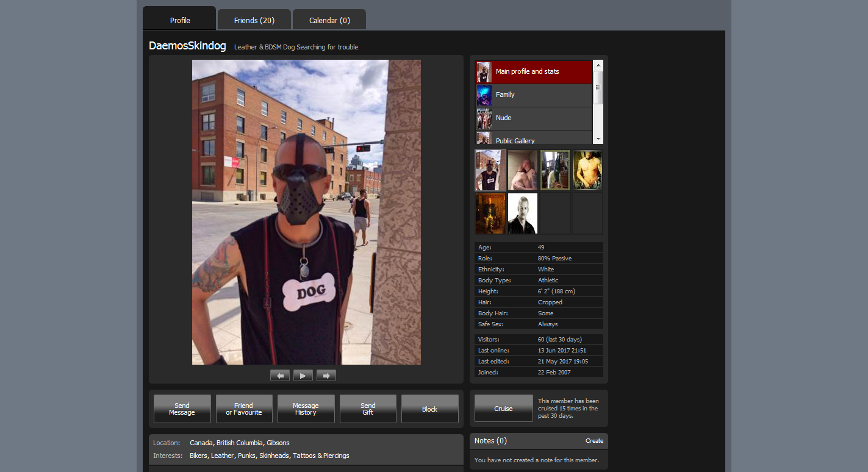868x472 pixels.
Task: Show the previous photo with left arrow
Action: pyautogui.click(x=280, y=376)
